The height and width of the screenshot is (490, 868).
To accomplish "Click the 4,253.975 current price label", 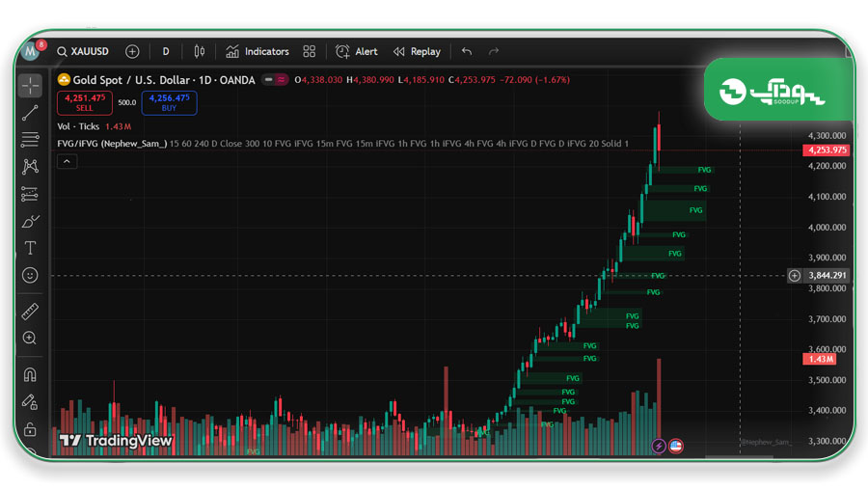I will (x=826, y=150).
